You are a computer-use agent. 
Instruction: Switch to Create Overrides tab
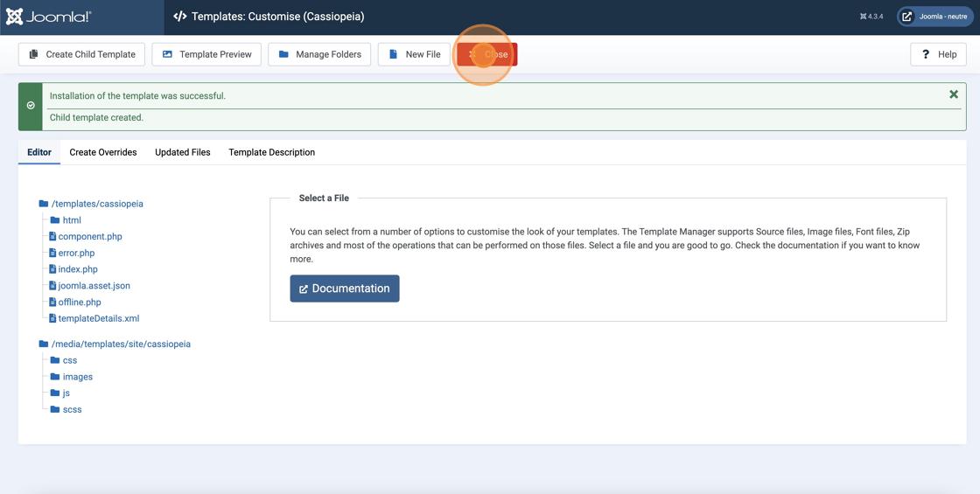click(x=103, y=152)
